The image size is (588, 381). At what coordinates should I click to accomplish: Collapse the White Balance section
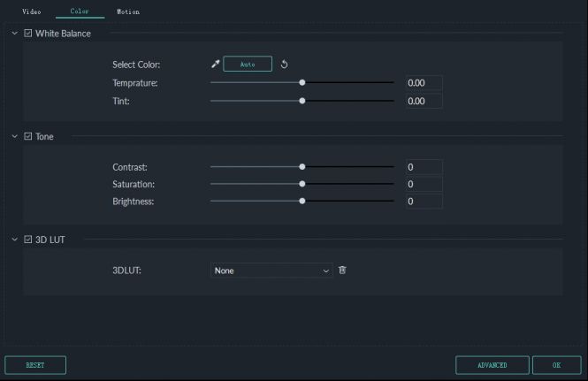point(15,33)
